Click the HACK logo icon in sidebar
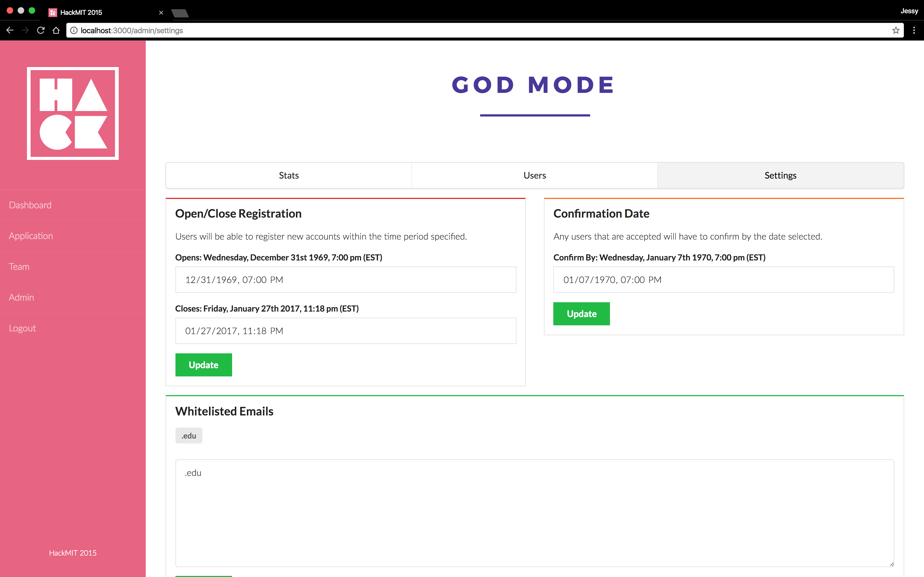 point(73,113)
